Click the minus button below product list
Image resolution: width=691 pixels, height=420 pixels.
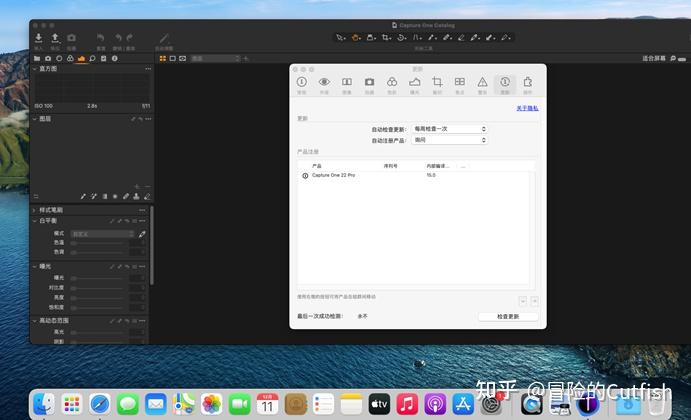point(523,301)
